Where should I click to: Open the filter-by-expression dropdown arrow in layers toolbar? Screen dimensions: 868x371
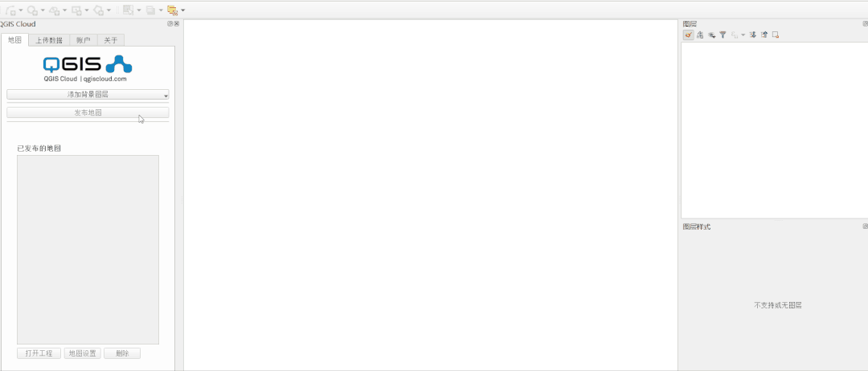pos(743,35)
